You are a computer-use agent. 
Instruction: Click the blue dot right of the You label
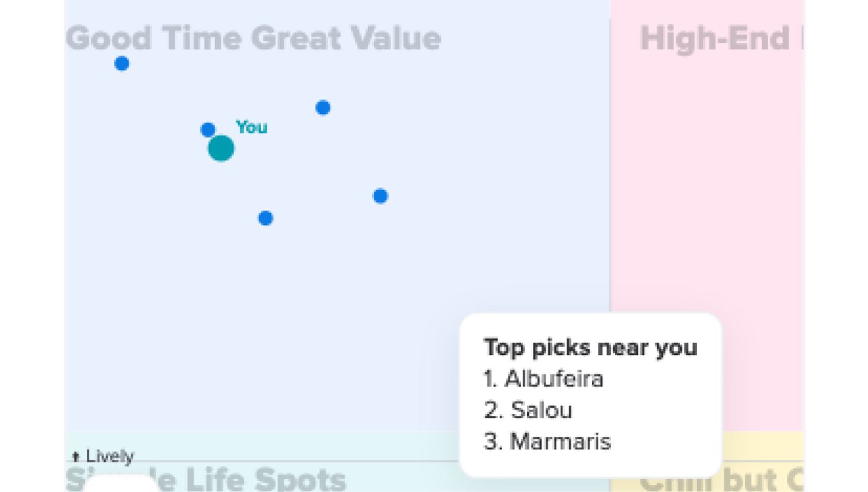322,108
